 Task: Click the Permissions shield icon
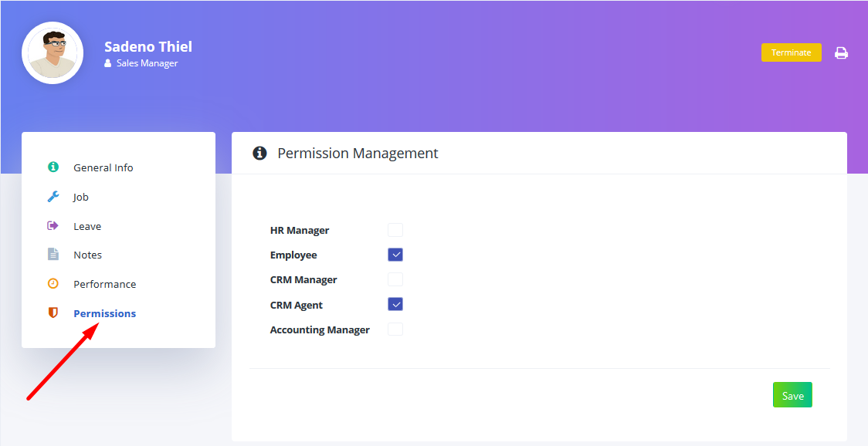pos(53,313)
